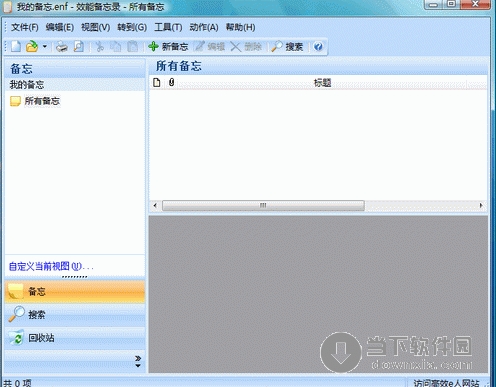This screenshot has height=387, width=496.
Task: Click the horizontal scrollbar thumb
Action: [263, 205]
